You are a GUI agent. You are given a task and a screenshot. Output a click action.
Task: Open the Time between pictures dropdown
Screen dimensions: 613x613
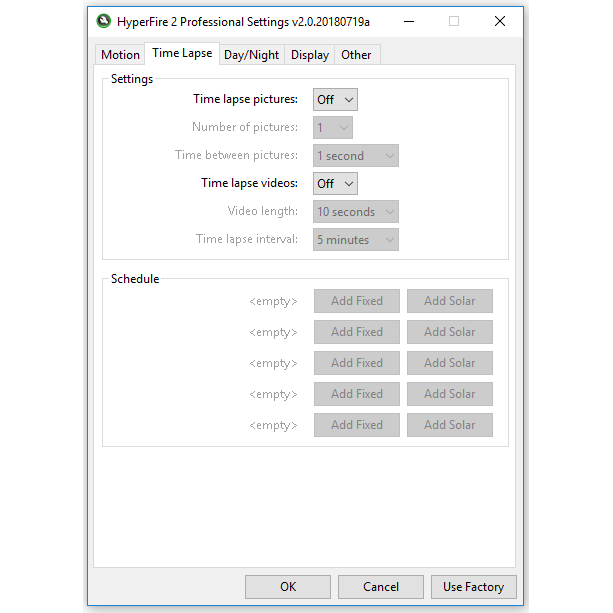[356, 156]
